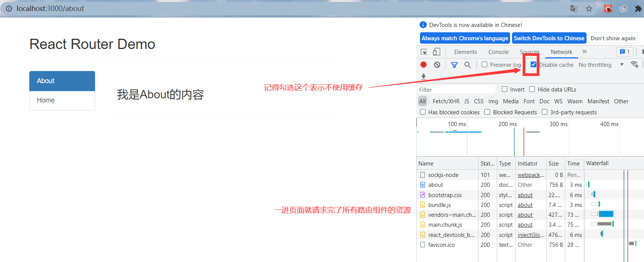644x262 pixels.
Task: Click the circular gray extension icon
Action: point(623,8)
